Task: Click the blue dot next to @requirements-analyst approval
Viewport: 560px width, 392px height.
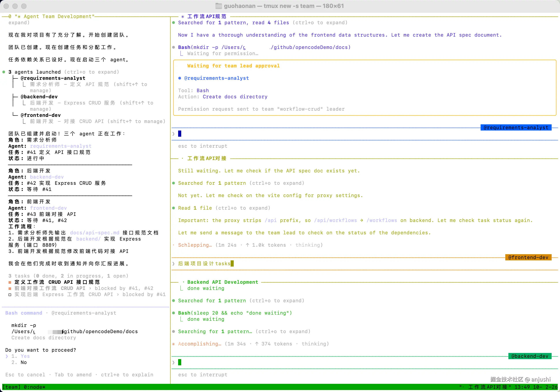Action: point(180,78)
